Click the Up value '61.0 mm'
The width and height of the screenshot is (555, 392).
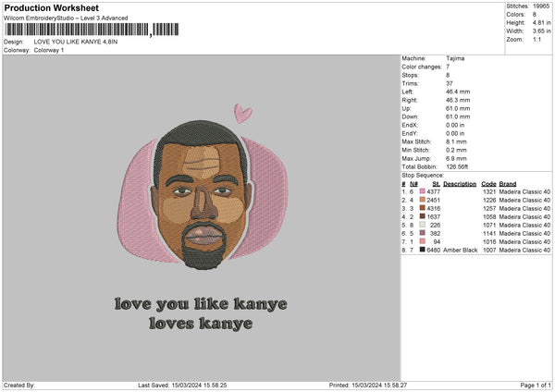(x=458, y=108)
